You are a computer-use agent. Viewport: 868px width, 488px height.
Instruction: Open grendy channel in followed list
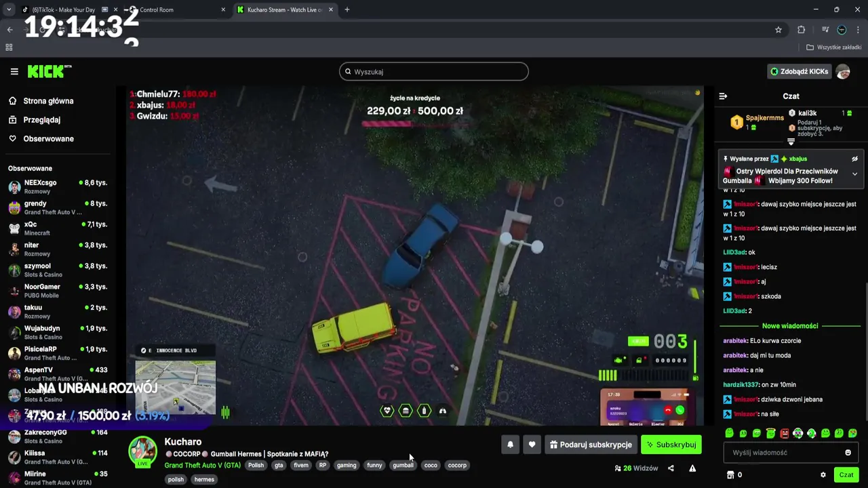(x=58, y=208)
